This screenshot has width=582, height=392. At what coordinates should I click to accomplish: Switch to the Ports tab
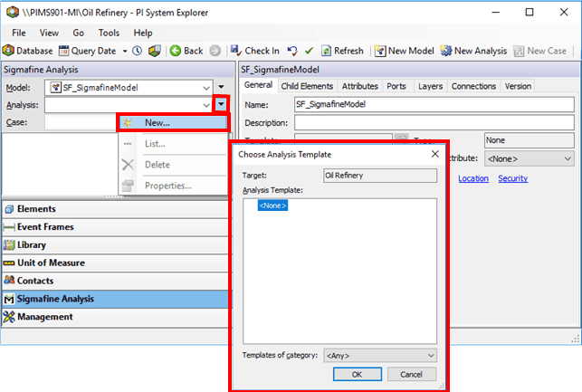[396, 86]
